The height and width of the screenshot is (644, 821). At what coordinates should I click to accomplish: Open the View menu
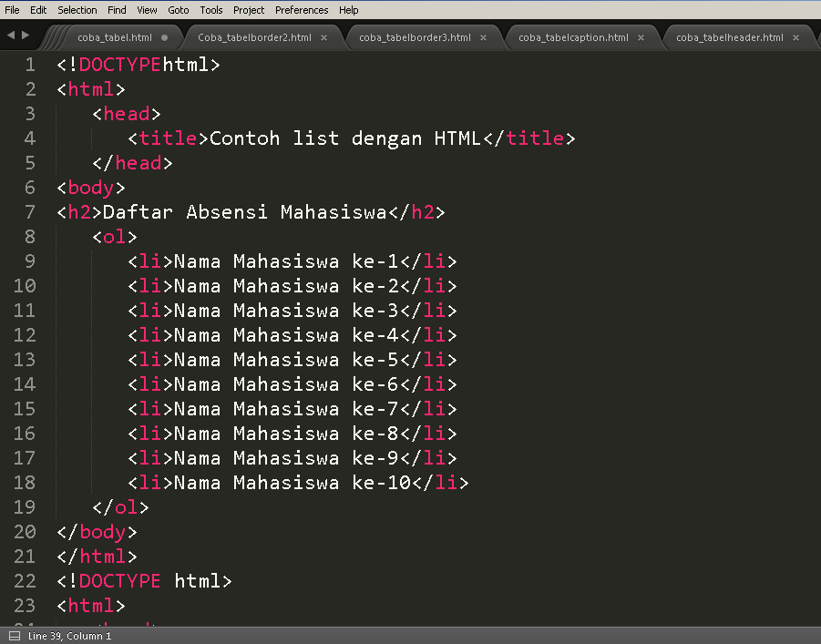pyautogui.click(x=147, y=10)
